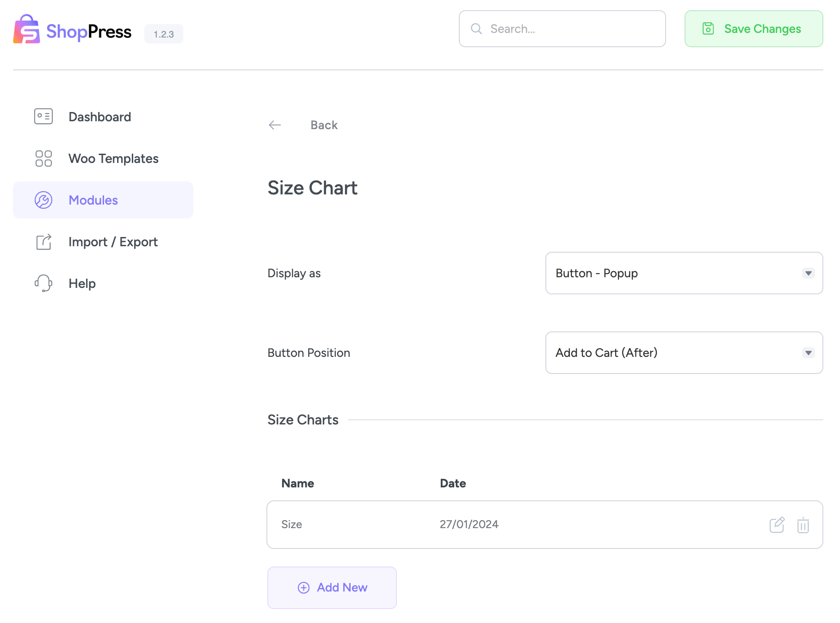This screenshot has width=840, height=623.
Task: Select the Modules wrench icon
Action: (43, 200)
